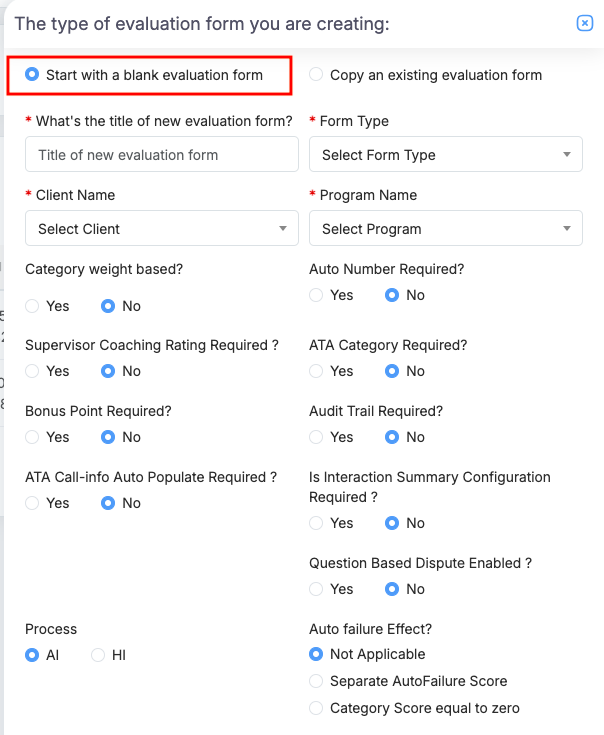Expand the Select Client dropdown

[162, 229]
